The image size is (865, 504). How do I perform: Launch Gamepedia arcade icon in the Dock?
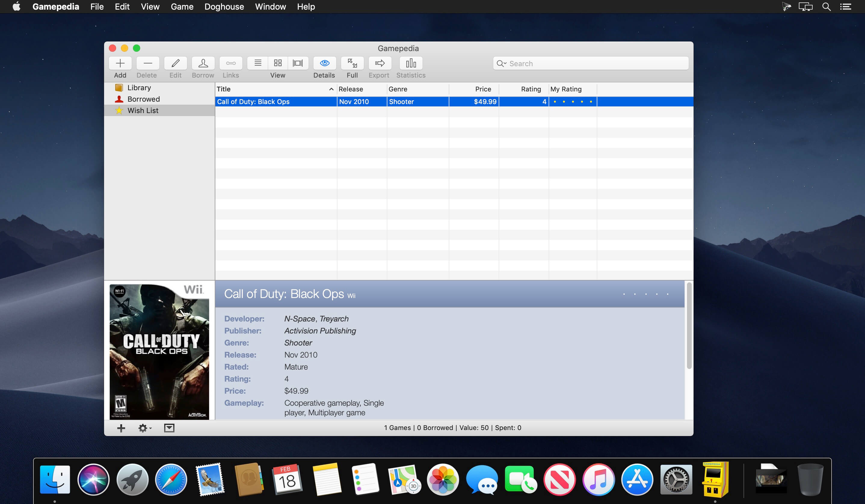[715, 479]
